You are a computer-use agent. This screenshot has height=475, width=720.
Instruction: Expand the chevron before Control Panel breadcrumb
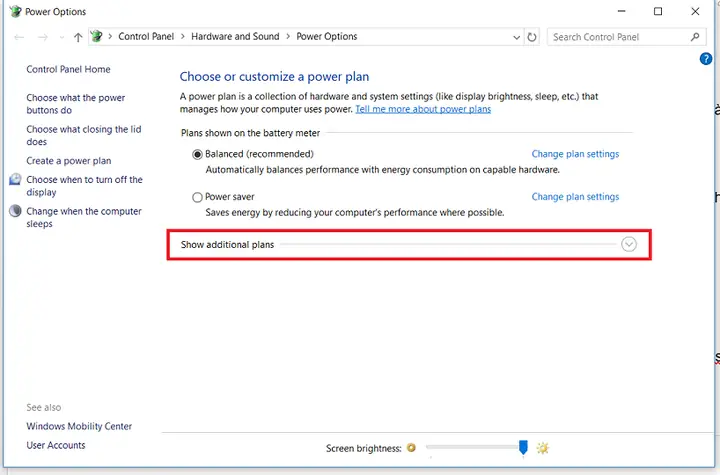point(110,37)
